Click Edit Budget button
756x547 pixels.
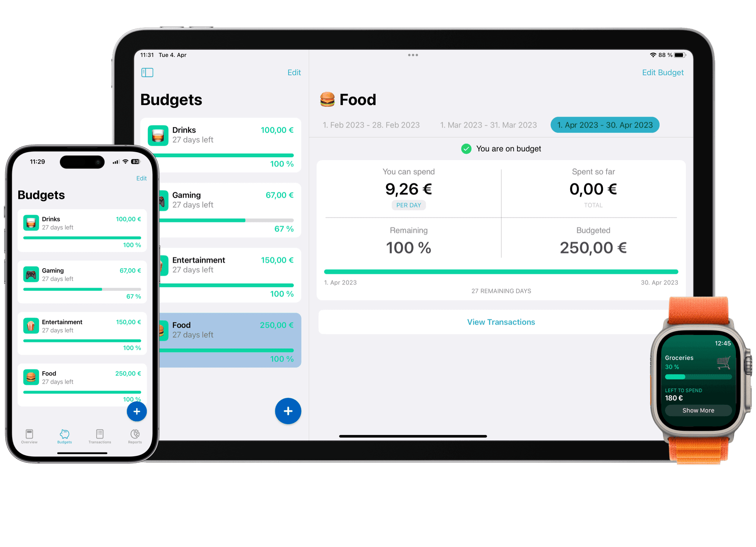point(662,72)
